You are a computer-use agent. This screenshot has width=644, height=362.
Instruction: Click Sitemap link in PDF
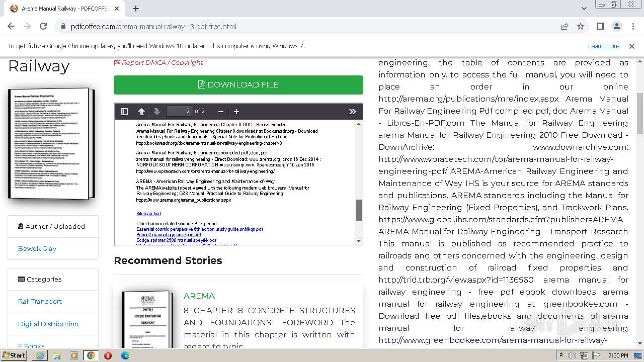click(148, 214)
